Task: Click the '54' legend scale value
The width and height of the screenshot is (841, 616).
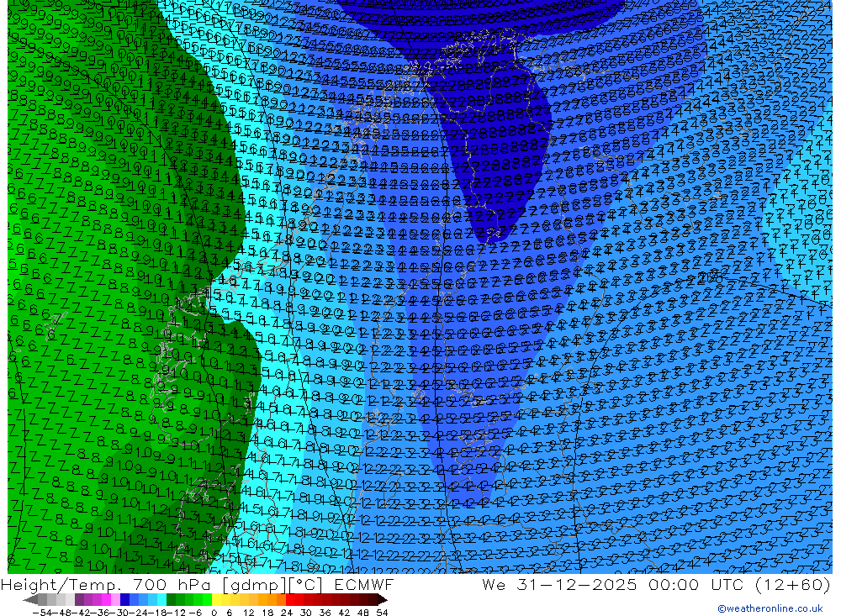Action: tap(382, 613)
